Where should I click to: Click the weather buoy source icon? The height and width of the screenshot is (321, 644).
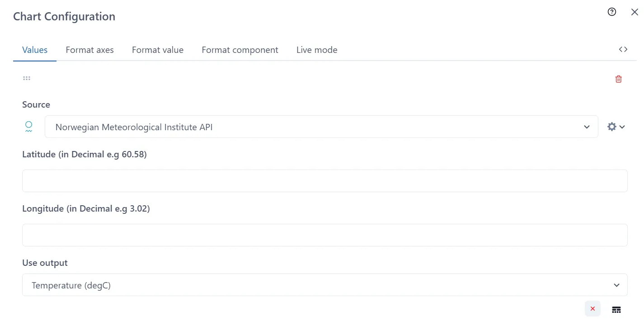pos(28,127)
